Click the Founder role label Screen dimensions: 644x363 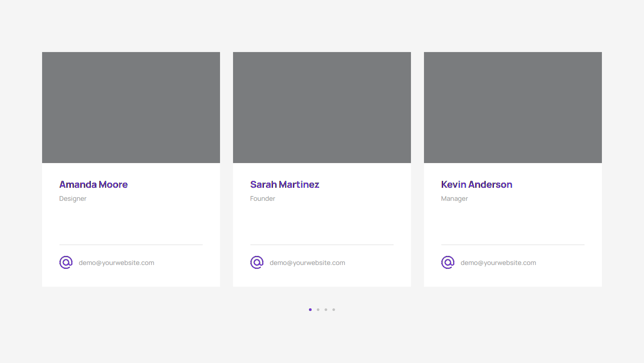click(263, 199)
